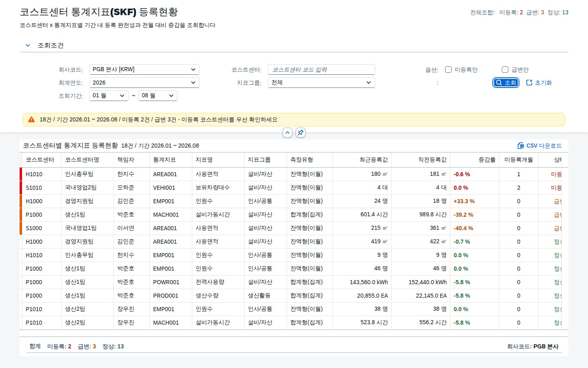Click the 22,145.0 EA value
588x368 pixels.
tap(431, 296)
